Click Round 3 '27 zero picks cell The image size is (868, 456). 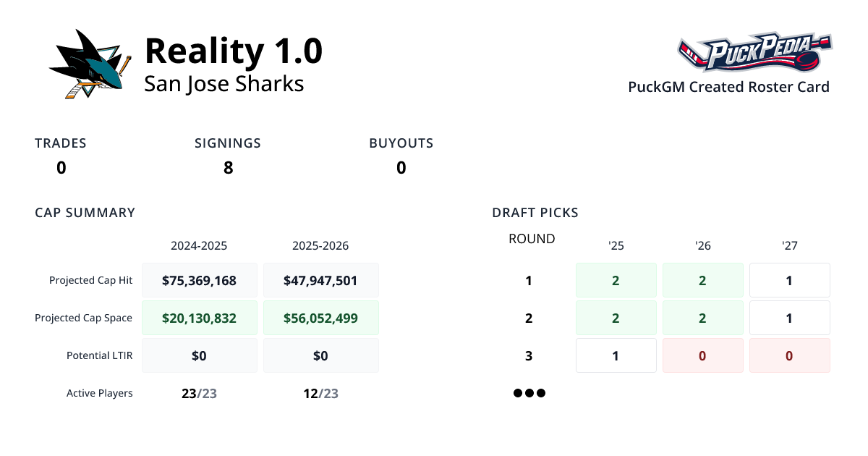pos(789,355)
